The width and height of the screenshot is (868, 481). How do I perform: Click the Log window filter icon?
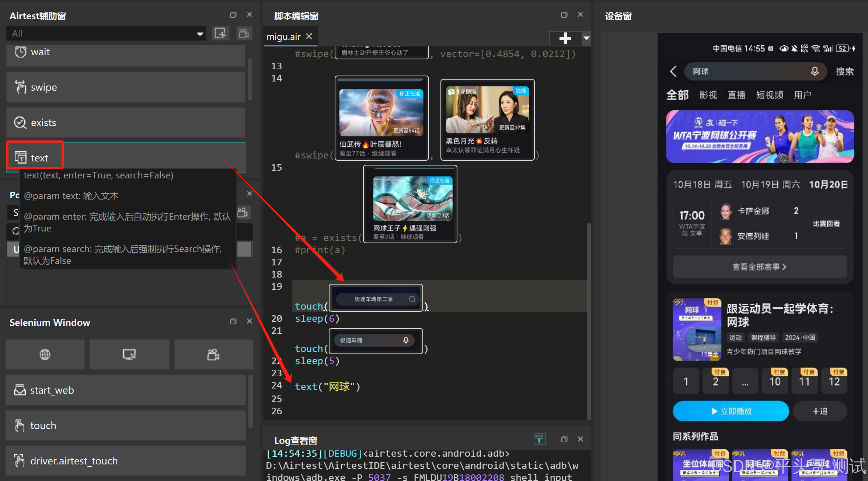539,439
